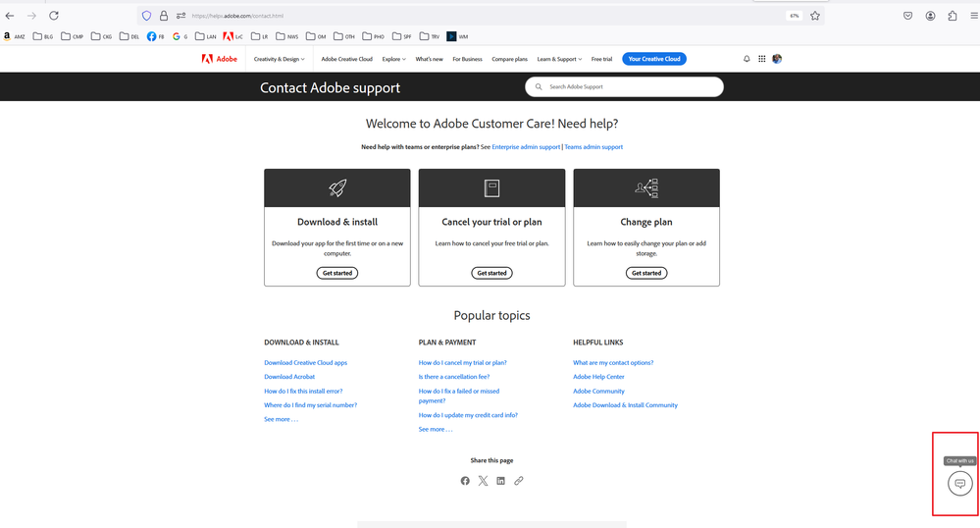Screen dimensions: 980x528
Task: Open the LAN bookmarks folder
Action: pos(206,36)
